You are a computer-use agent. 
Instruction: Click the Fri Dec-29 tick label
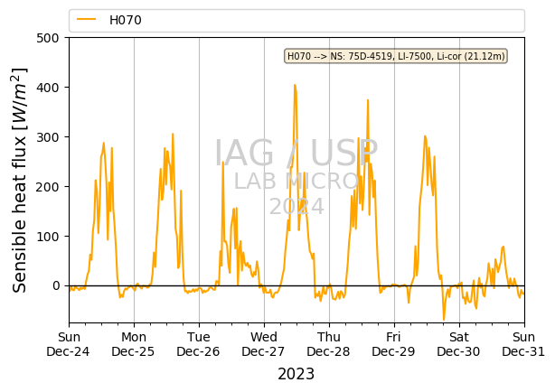click(x=393, y=344)
